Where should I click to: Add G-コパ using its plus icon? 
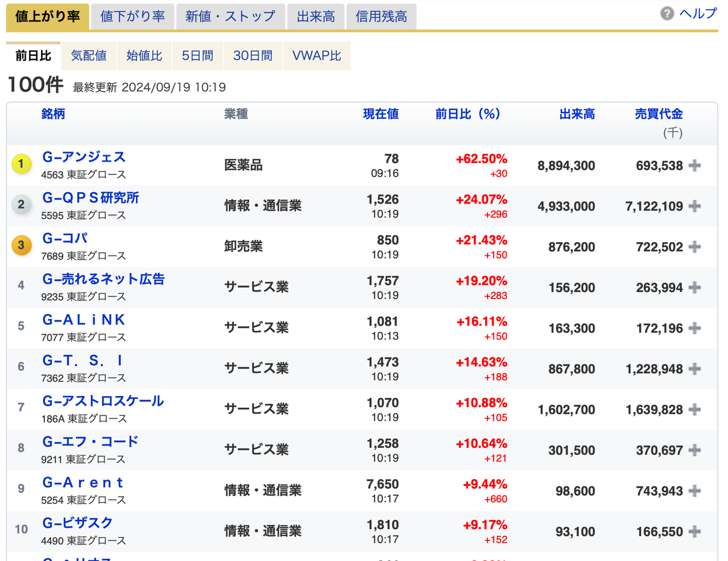tap(694, 247)
